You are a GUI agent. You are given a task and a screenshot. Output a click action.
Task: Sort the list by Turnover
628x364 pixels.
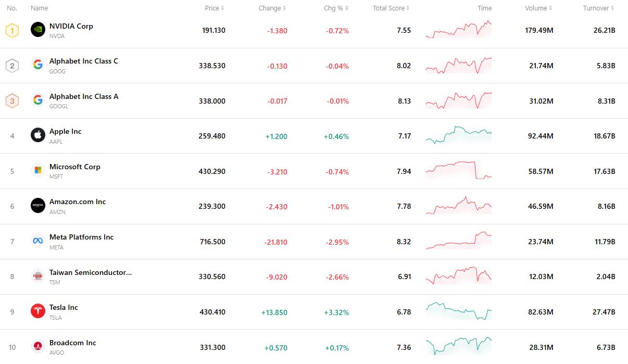pos(599,8)
